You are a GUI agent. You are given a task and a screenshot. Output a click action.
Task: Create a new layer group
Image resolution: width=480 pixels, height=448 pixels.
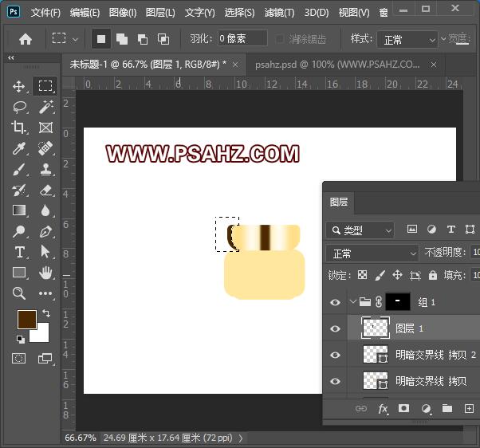click(447, 408)
